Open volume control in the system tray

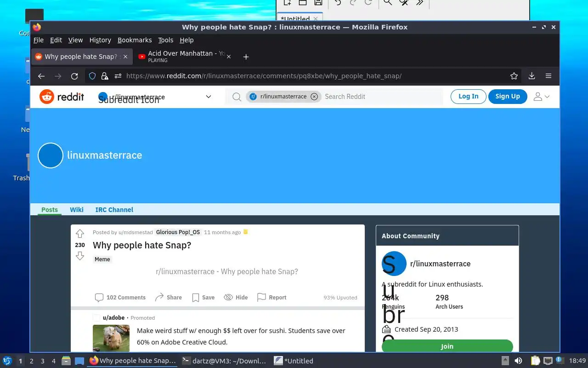click(x=518, y=361)
